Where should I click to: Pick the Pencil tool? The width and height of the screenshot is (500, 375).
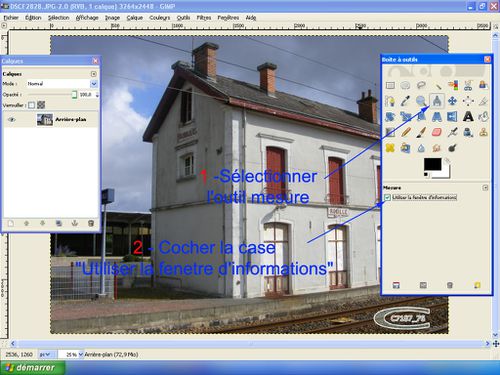(x=406, y=132)
